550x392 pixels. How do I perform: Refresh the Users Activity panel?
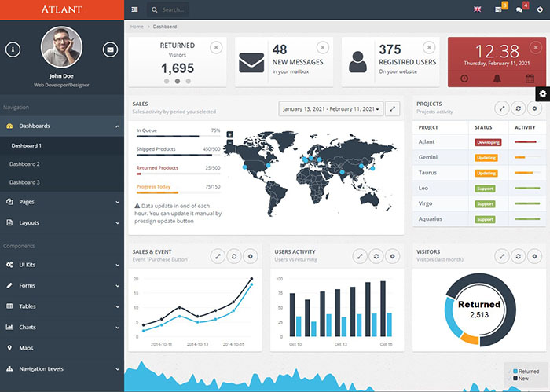376,255
